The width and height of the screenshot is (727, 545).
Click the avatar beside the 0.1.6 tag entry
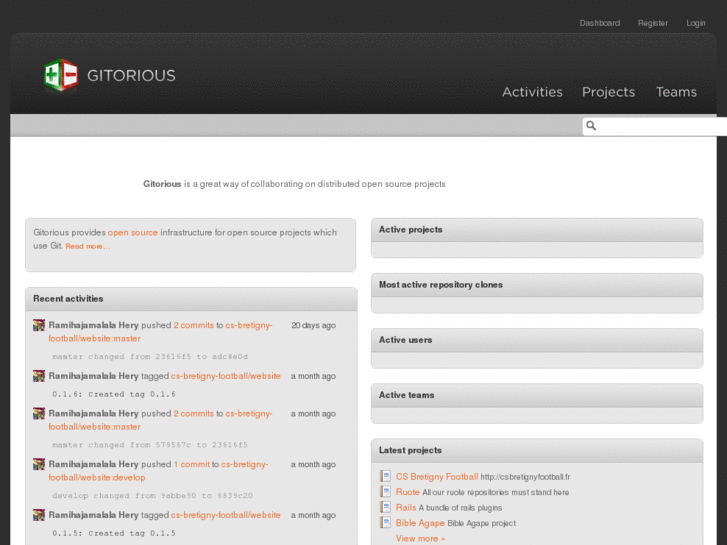point(39,376)
